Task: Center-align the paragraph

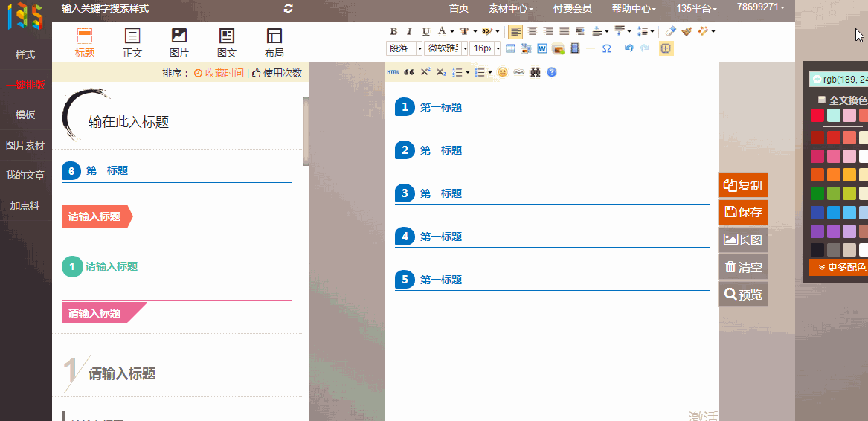Action: click(x=532, y=31)
